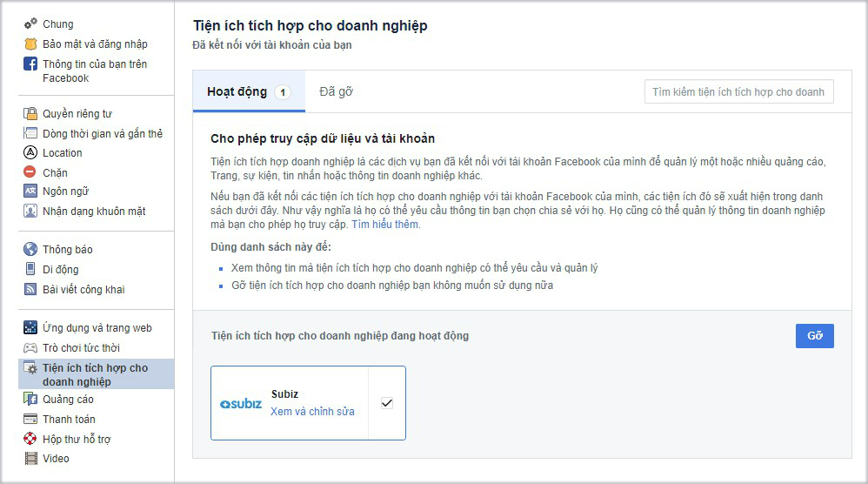
Task: Open Ứng dụng và trang web
Action: coord(97,328)
